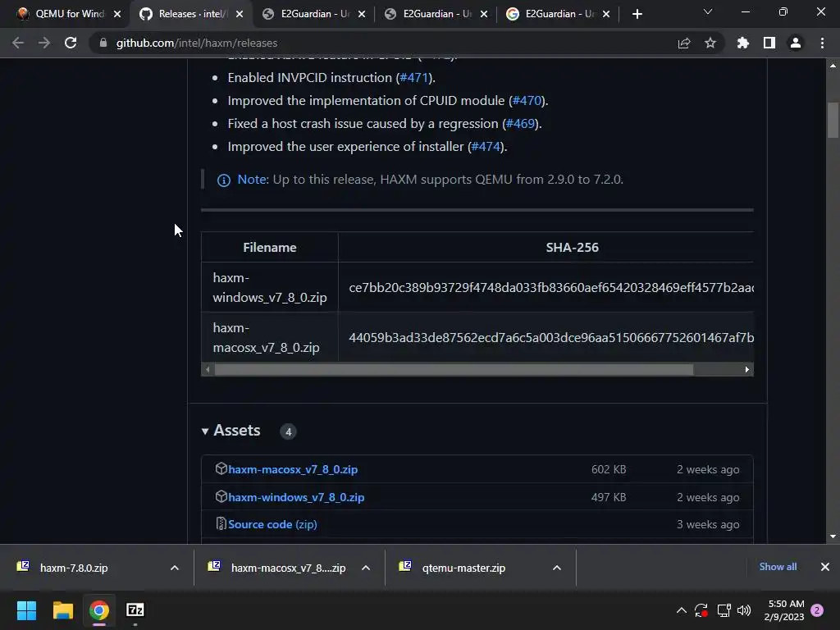
Task: Open pull request #469 link
Action: (x=521, y=124)
